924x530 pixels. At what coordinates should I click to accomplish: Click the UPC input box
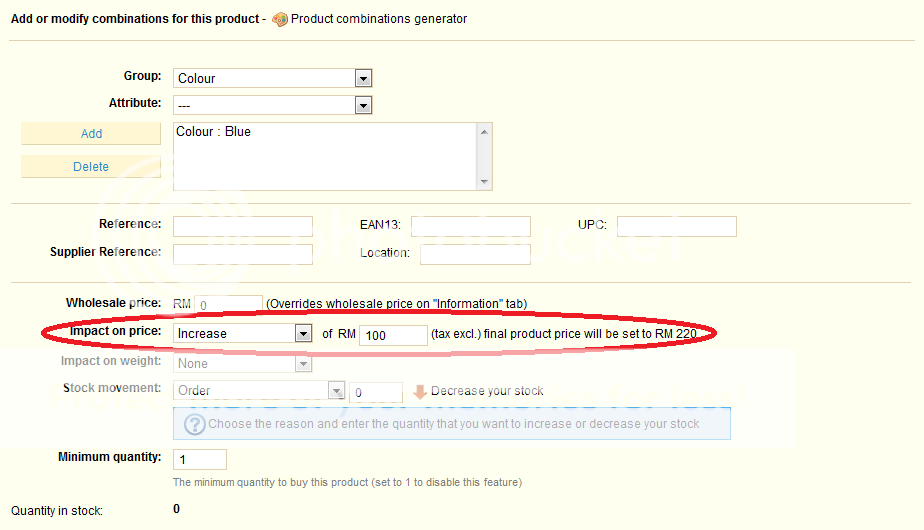676,226
